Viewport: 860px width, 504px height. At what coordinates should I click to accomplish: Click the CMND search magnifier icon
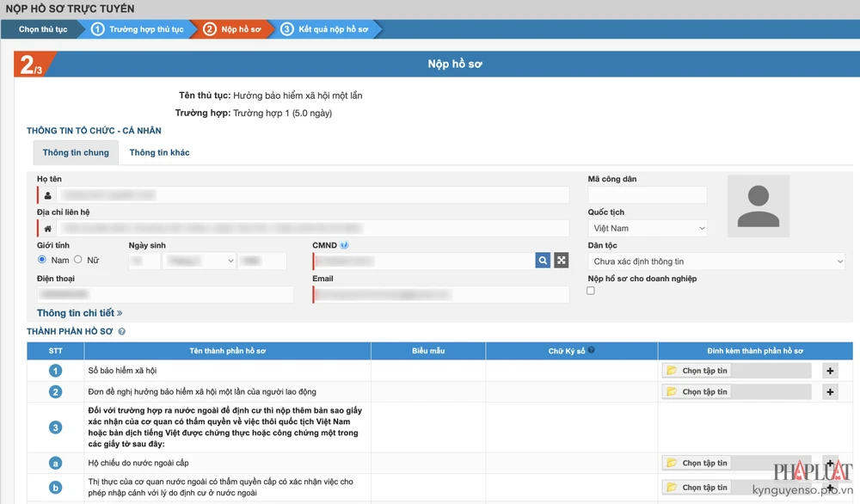[543, 261]
